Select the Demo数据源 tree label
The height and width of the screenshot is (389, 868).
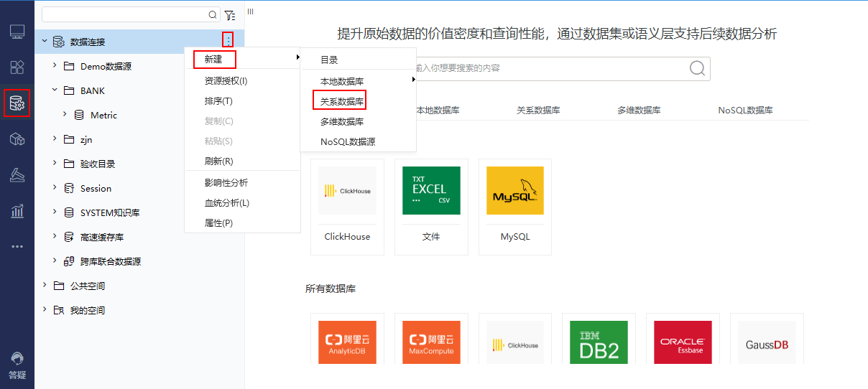tap(106, 66)
